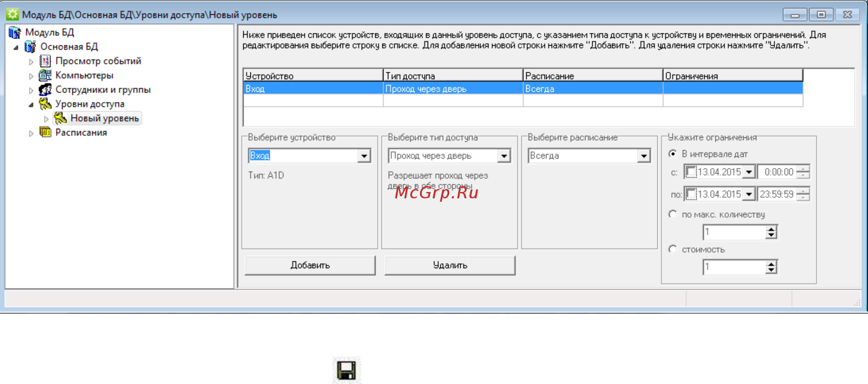Viewport: 868px width, 384px height.
Task: Click the Тип: A1D label
Action: pos(266,175)
